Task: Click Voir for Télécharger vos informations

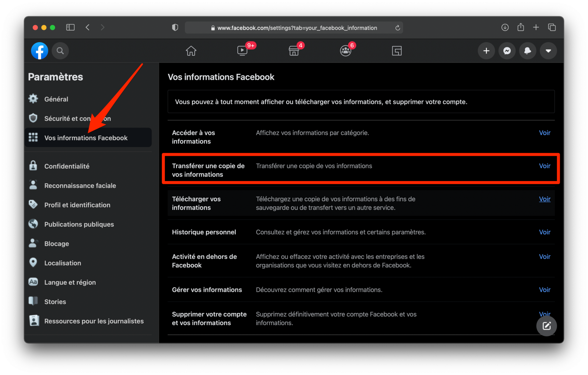Action: pyautogui.click(x=545, y=199)
